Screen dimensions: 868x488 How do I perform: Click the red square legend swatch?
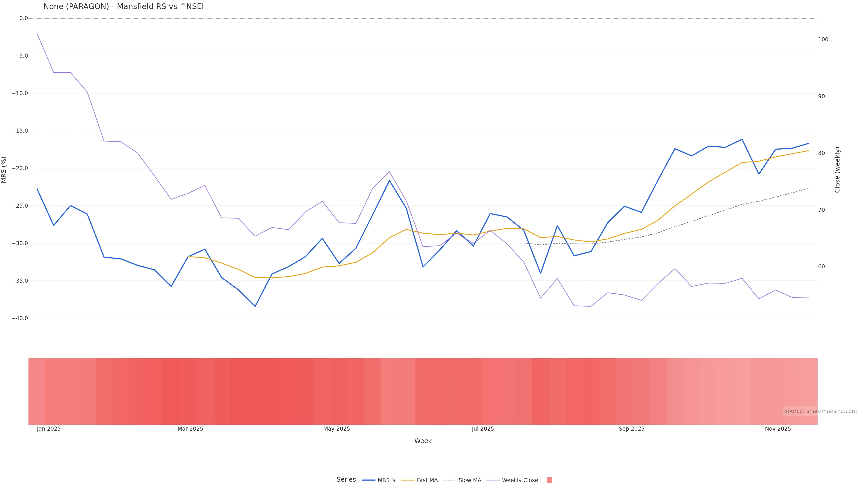tap(549, 480)
